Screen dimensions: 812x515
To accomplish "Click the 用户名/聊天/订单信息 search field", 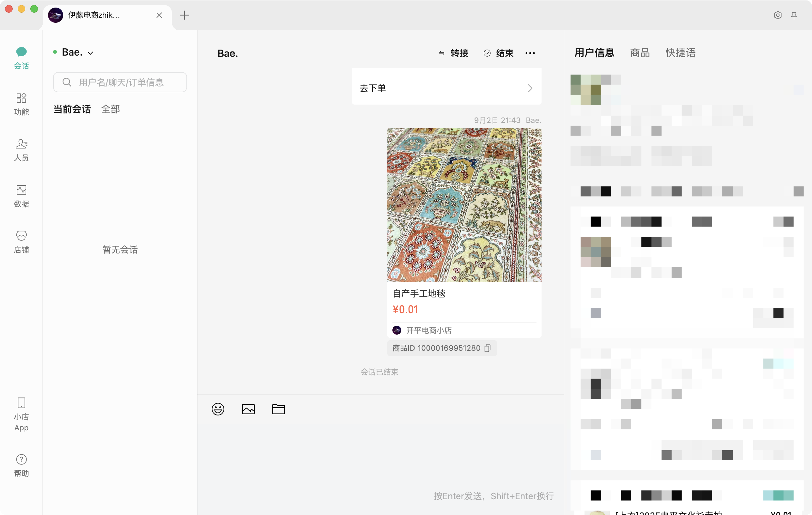I will tap(120, 82).
